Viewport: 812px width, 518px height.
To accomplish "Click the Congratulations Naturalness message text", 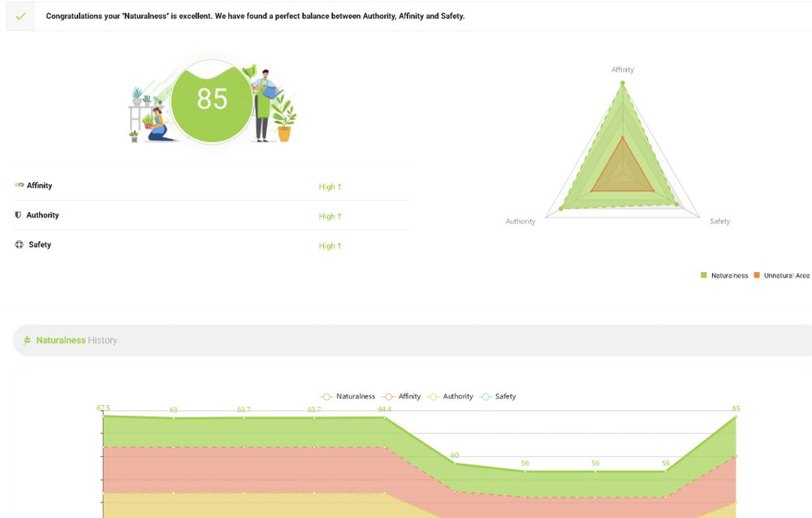I will coord(255,16).
